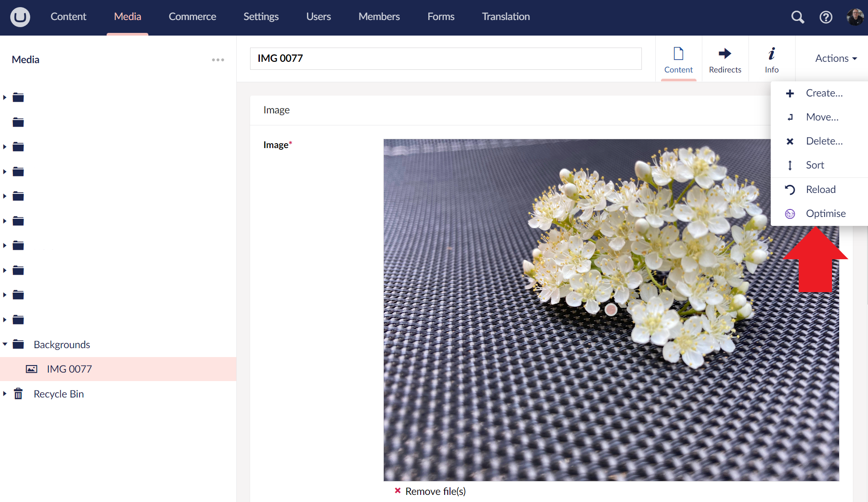Open the Settings section tab

tap(261, 17)
